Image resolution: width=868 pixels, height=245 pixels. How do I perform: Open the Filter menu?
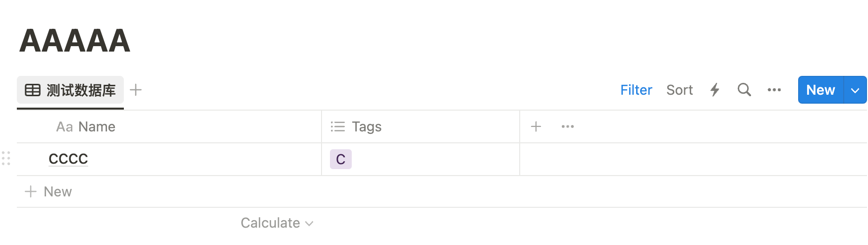[636, 90]
